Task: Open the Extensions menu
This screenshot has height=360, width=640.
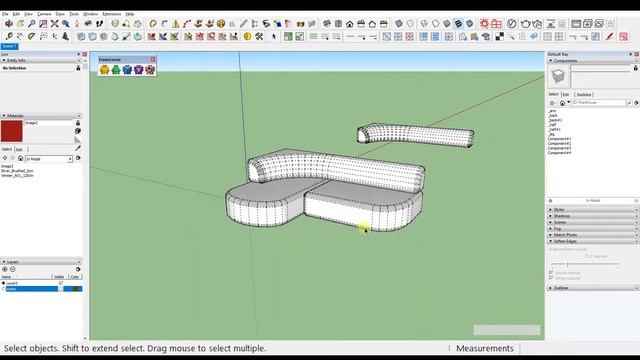Action: tap(111, 14)
